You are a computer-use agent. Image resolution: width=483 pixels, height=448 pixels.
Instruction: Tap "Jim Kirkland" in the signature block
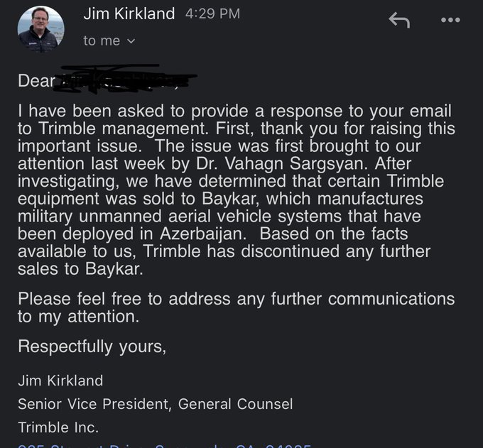pos(60,381)
